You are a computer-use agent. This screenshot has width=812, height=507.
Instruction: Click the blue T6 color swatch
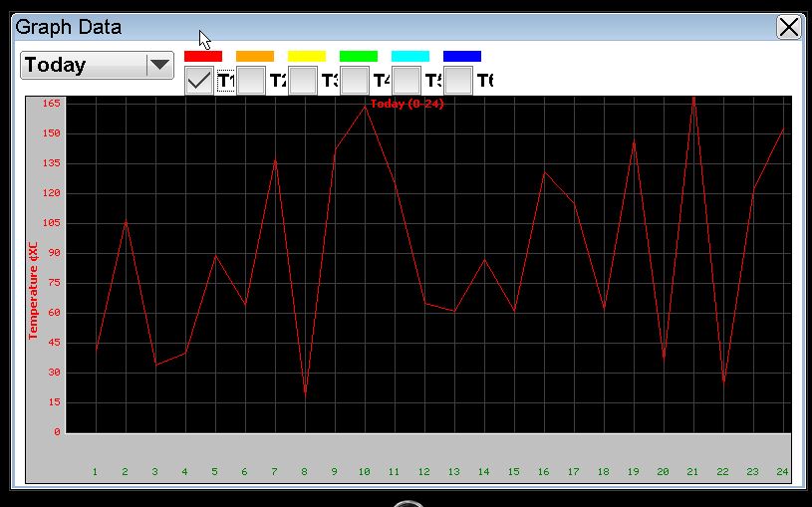click(462, 56)
